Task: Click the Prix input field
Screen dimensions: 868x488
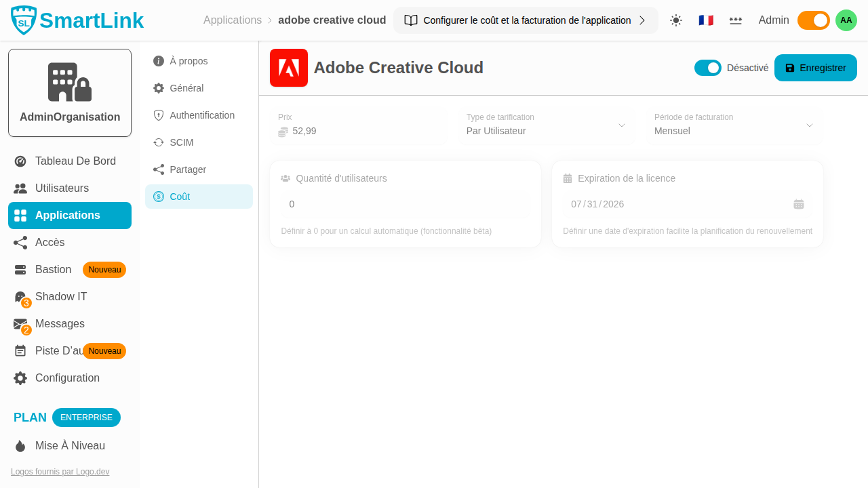Action: point(366,131)
